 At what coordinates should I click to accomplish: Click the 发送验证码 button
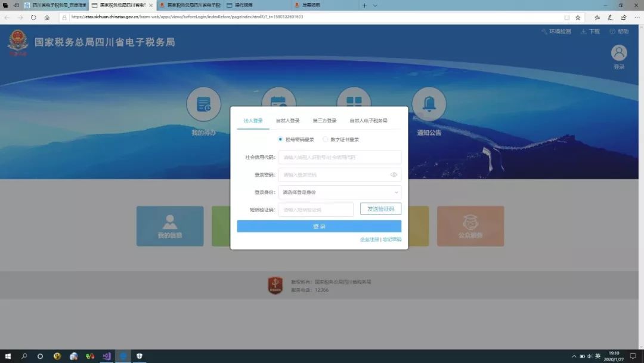point(380,209)
